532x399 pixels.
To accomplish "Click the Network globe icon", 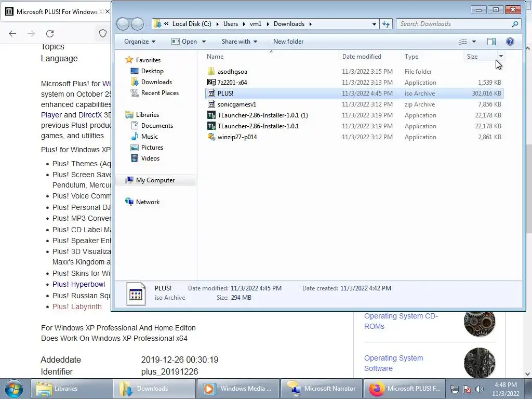I will [129, 202].
